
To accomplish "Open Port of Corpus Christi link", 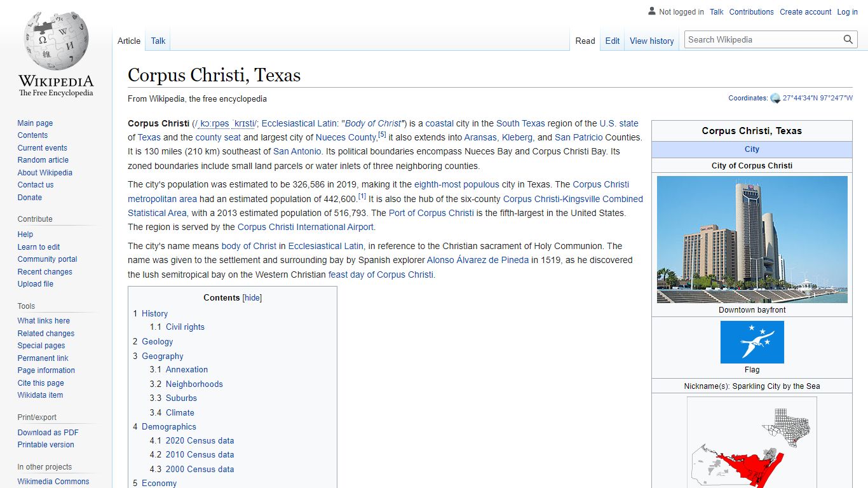I will click(431, 213).
